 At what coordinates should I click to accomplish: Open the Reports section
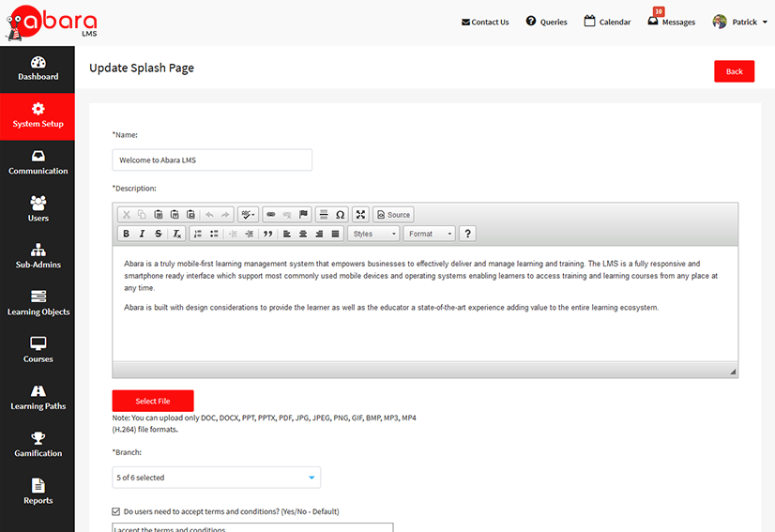38,493
